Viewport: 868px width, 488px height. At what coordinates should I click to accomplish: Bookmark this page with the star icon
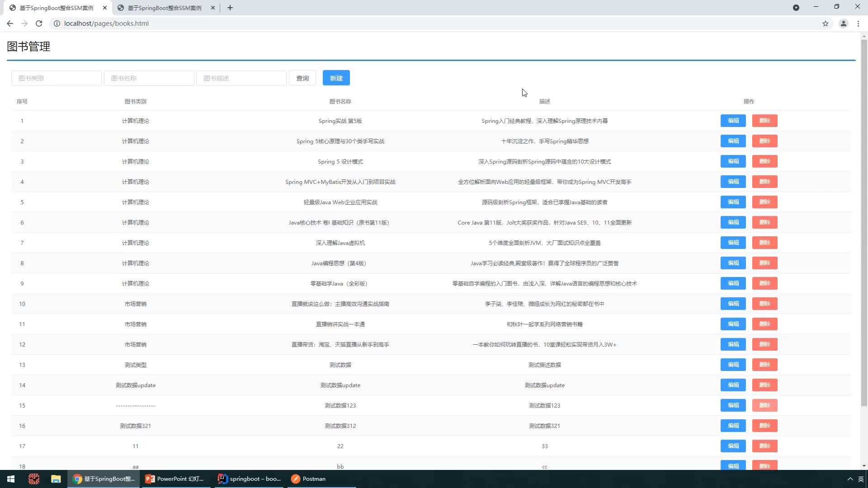point(826,23)
